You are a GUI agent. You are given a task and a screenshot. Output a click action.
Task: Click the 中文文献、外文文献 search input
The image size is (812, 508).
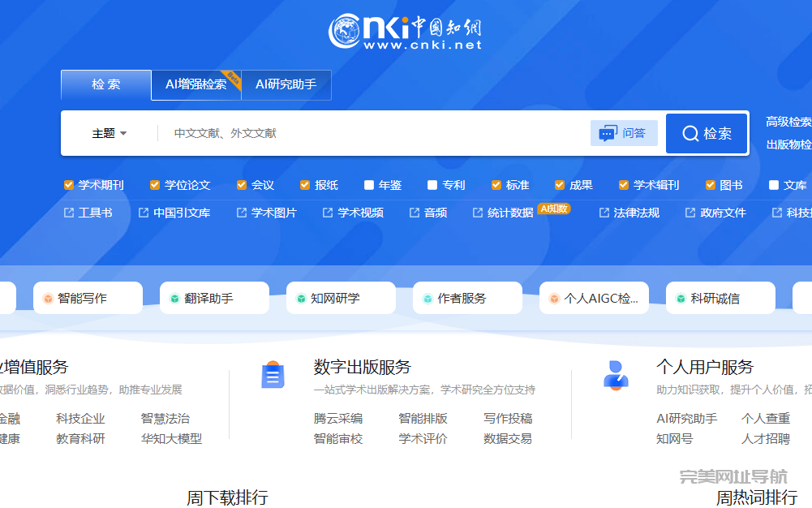pos(375,134)
